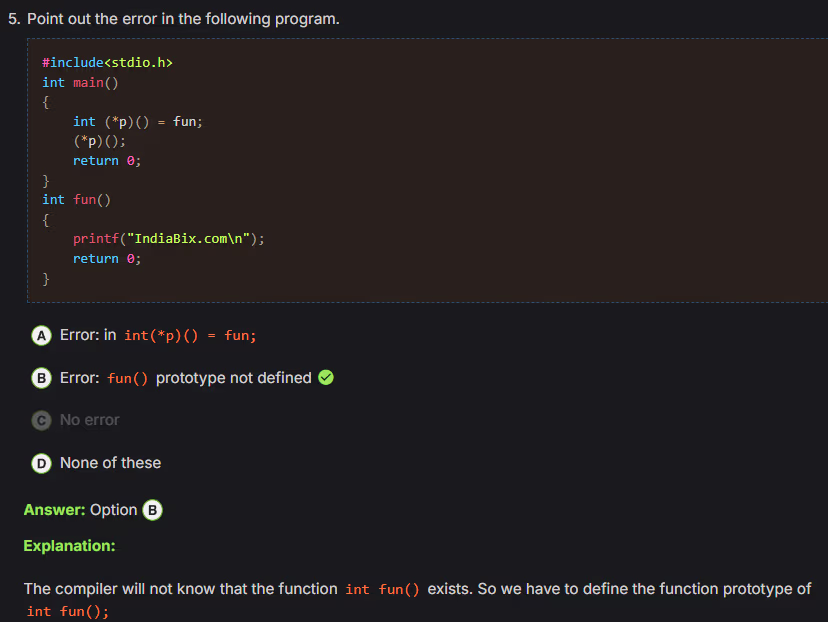Click the circled D option badge
The image size is (828, 622).
pyautogui.click(x=41, y=463)
